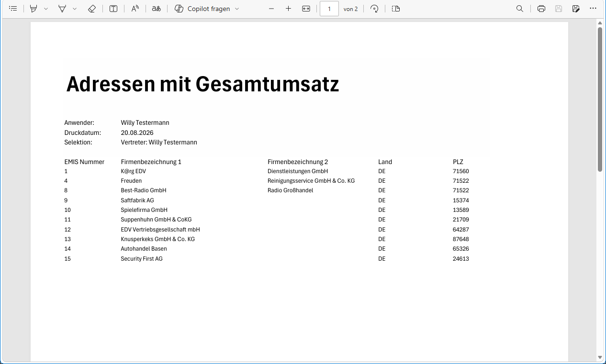This screenshot has height=364, width=606.
Task: Zoom out with the minus button
Action: point(271,9)
